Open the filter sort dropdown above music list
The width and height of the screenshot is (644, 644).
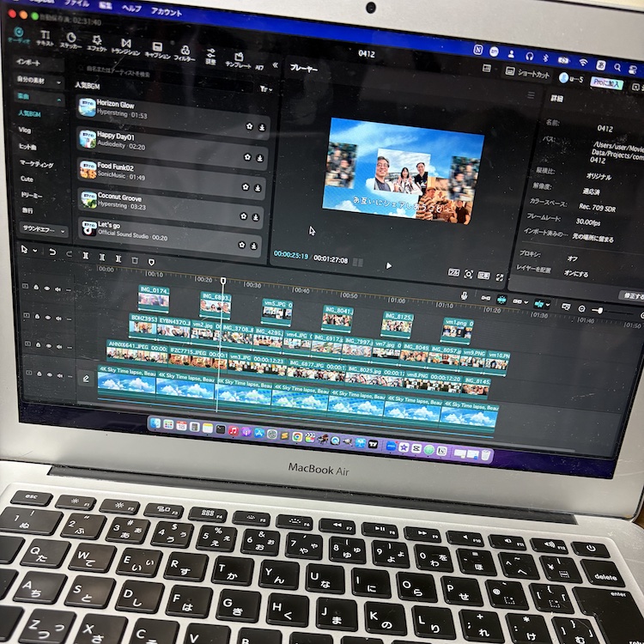coord(266,88)
